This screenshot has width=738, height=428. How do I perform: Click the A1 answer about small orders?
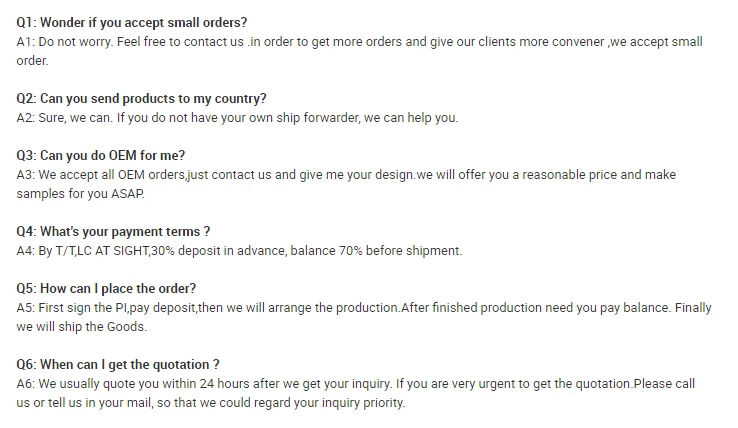360,42
